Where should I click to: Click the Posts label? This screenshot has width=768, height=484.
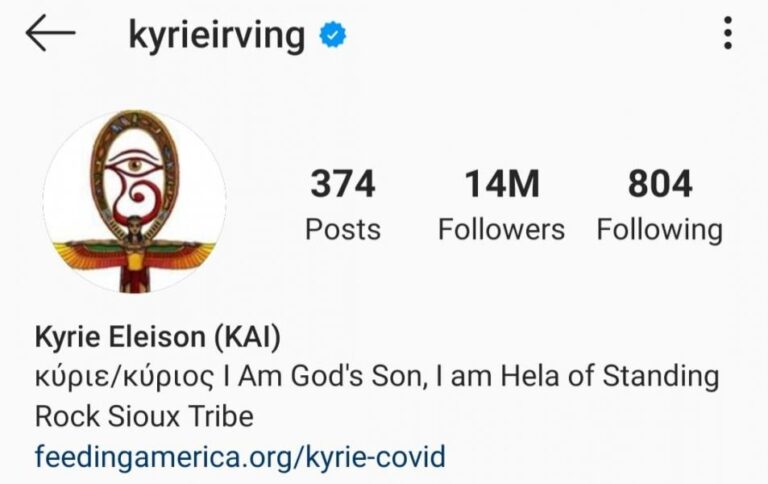[343, 229]
